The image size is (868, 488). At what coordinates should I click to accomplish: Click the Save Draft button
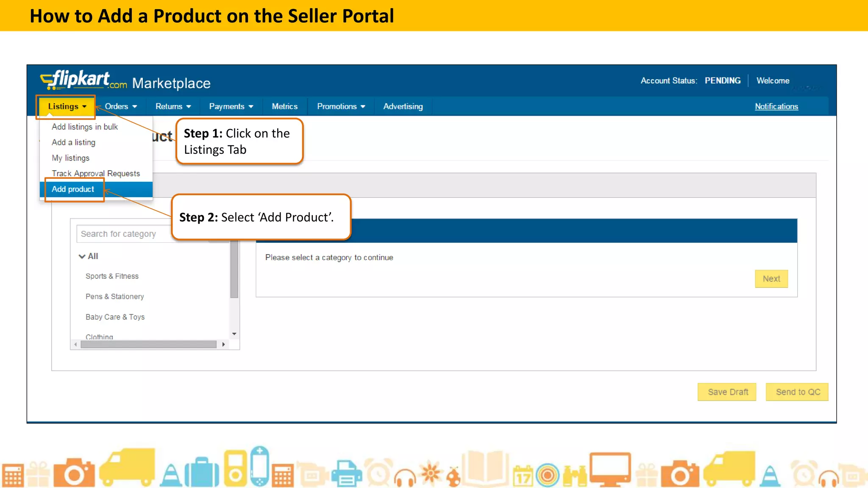[x=728, y=392]
